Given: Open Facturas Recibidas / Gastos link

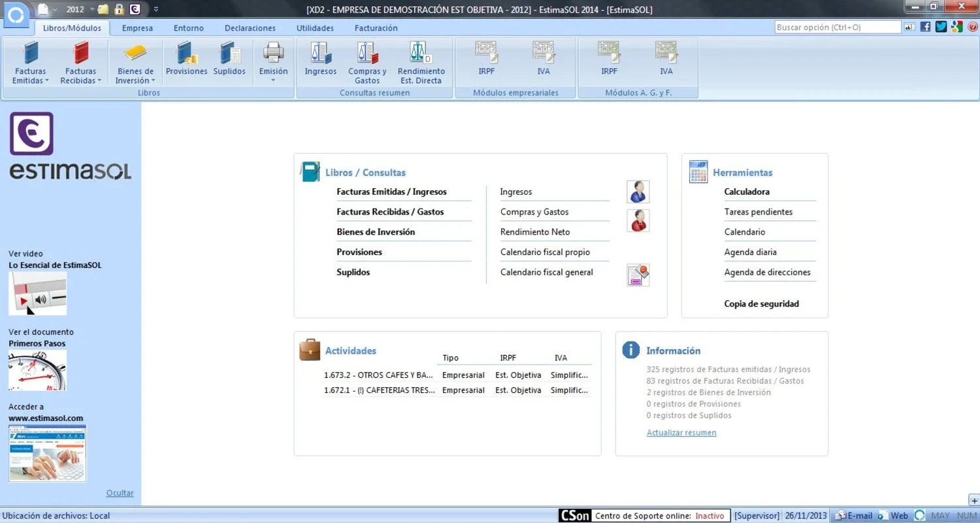Looking at the screenshot, I should pos(390,212).
